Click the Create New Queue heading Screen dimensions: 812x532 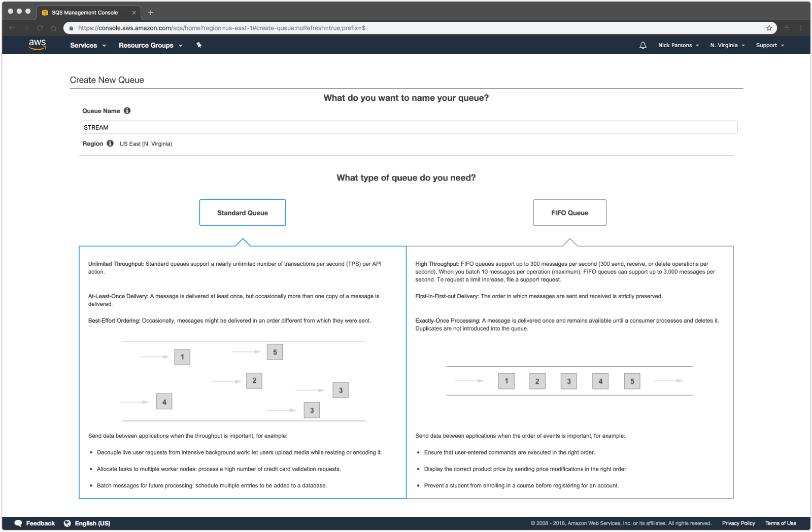pos(107,80)
